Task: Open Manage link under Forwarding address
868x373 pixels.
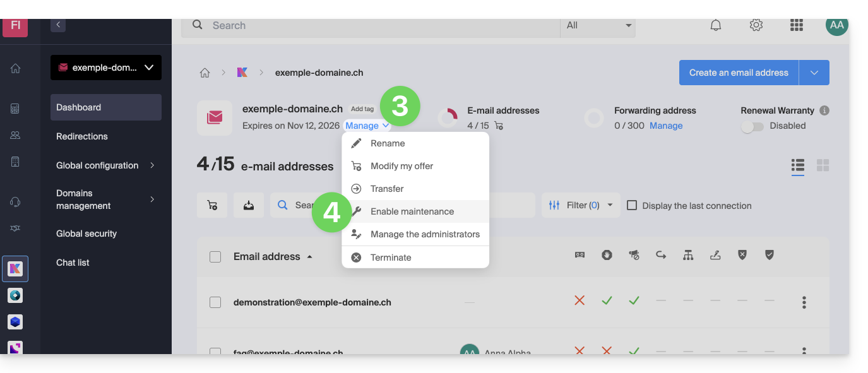Action: pyautogui.click(x=666, y=126)
